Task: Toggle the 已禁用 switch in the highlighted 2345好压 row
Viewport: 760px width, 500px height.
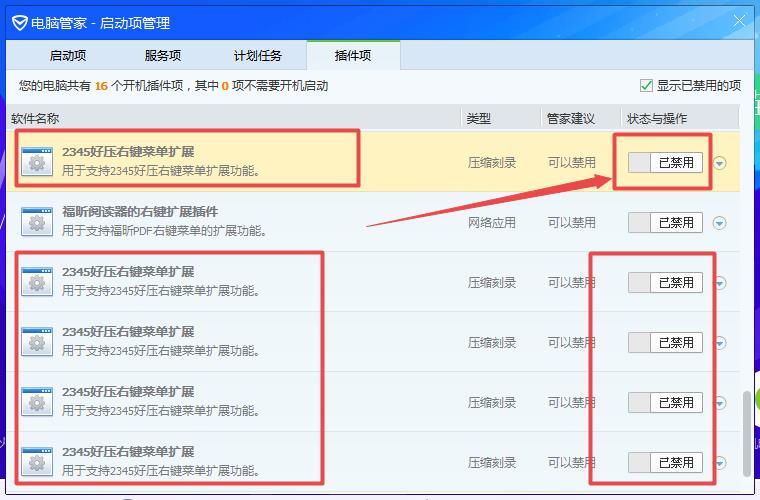Action: (665, 163)
